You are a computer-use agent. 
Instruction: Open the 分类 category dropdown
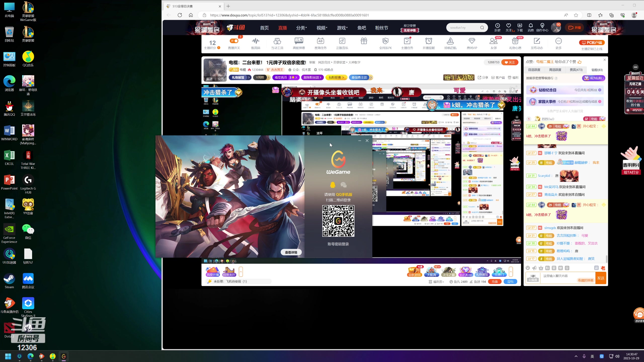[301, 28]
